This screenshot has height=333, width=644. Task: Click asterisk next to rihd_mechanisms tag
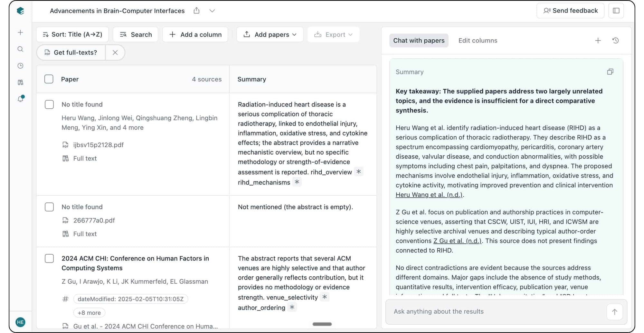[x=297, y=182]
